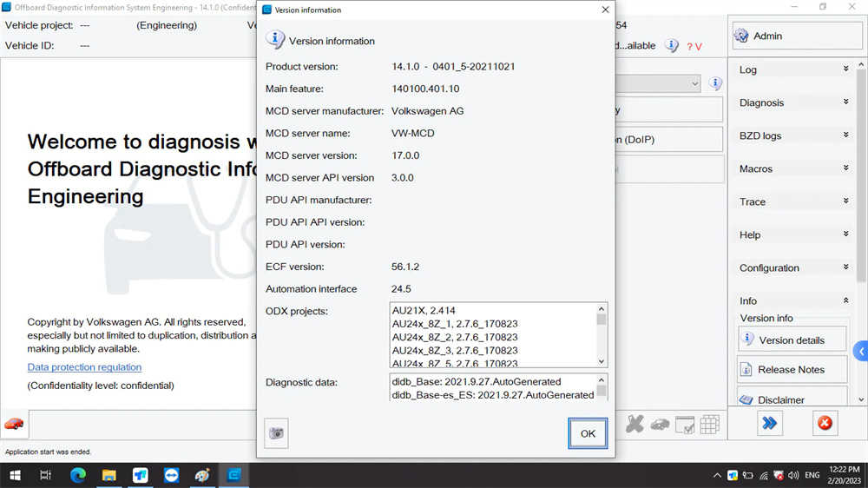Take a screenshot via the dialog's camera icon
This screenshot has width=868, height=488.
click(x=276, y=433)
